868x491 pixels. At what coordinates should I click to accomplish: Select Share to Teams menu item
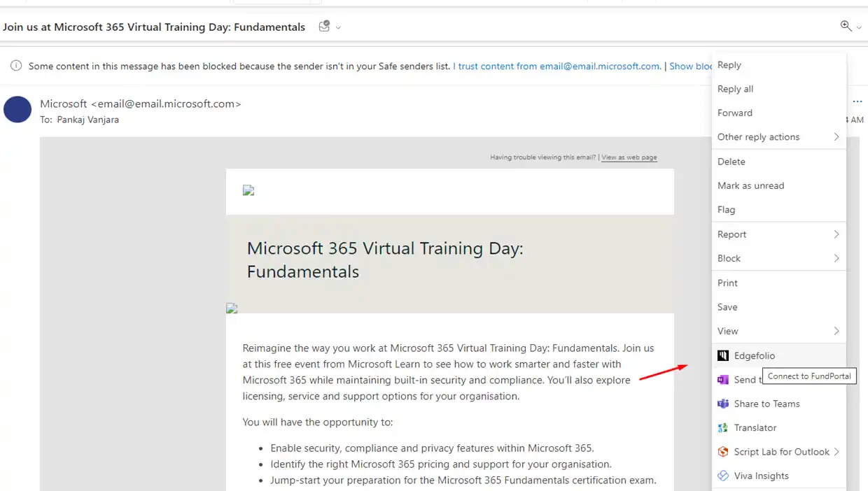coord(779,404)
